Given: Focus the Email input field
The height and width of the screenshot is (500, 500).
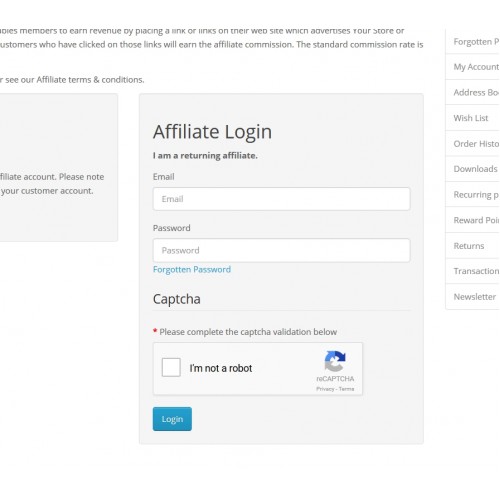Looking at the screenshot, I should pos(281,199).
